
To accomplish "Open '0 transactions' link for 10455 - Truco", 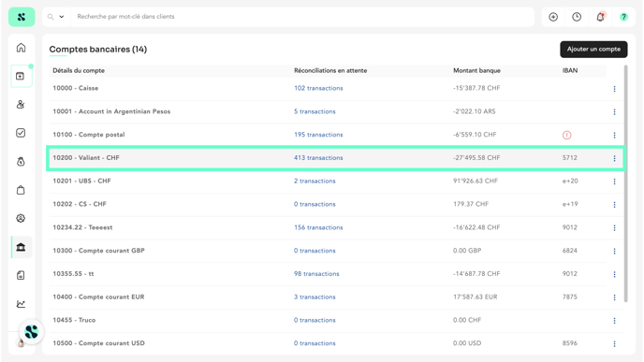I will tap(315, 320).
